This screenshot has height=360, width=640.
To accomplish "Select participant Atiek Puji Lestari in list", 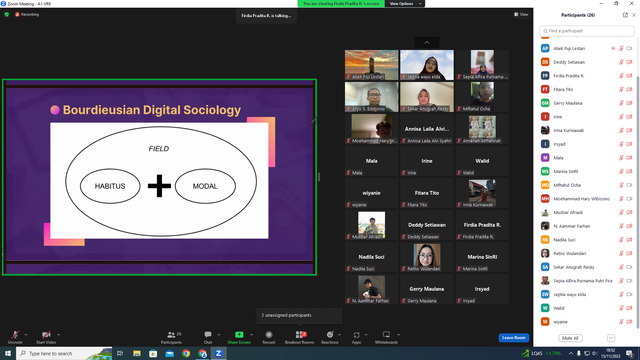I will pos(587,49).
